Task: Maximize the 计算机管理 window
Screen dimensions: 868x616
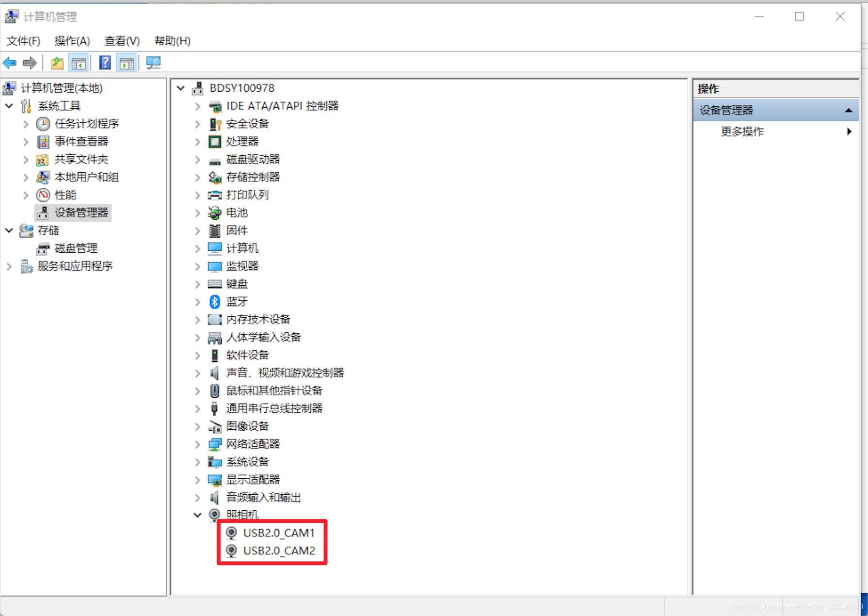Action: [800, 16]
